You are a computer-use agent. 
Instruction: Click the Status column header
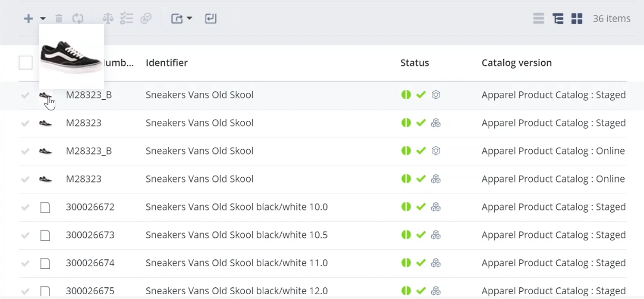point(414,63)
